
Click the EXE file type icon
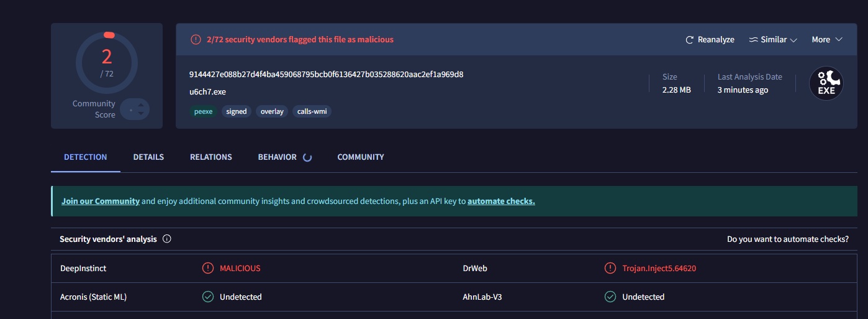[x=826, y=83]
